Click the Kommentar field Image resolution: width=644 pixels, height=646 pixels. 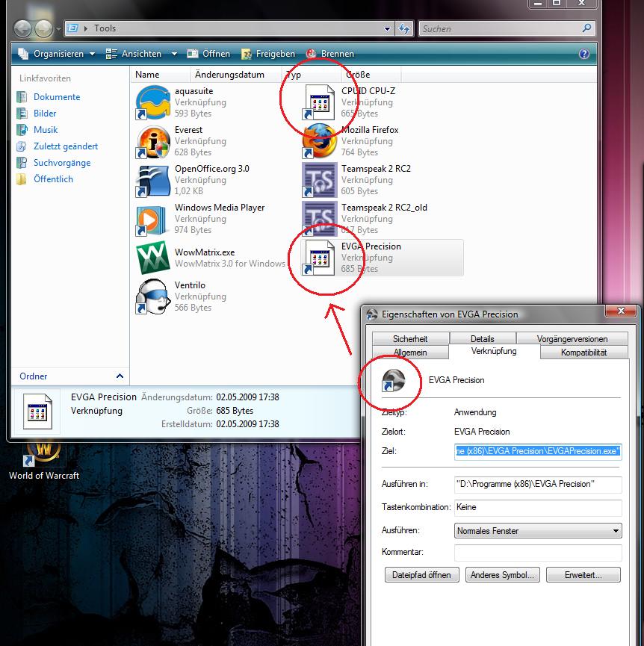click(538, 553)
